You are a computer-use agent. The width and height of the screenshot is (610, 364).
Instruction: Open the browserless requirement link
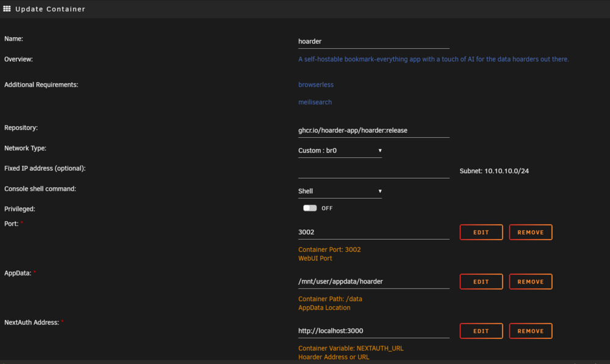tap(315, 84)
